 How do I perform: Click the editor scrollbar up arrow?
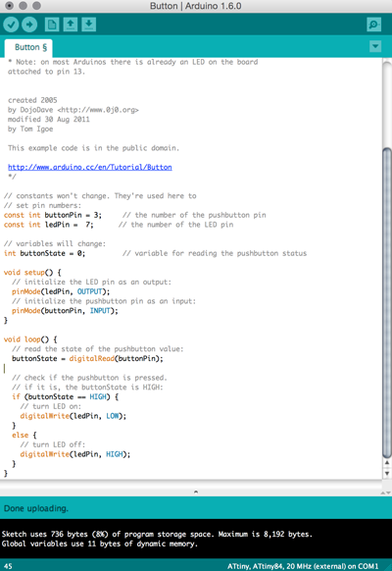pyautogui.click(x=387, y=463)
